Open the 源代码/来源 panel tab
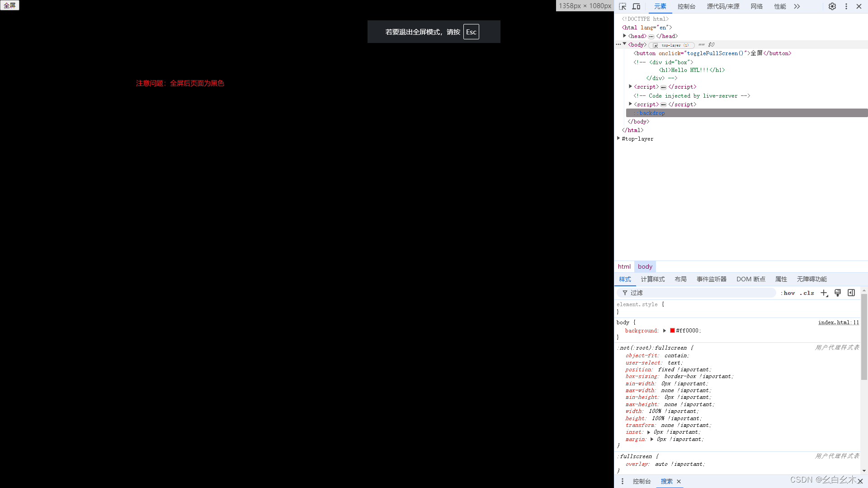The height and width of the screenshot is (488, 868). point(723,6)
